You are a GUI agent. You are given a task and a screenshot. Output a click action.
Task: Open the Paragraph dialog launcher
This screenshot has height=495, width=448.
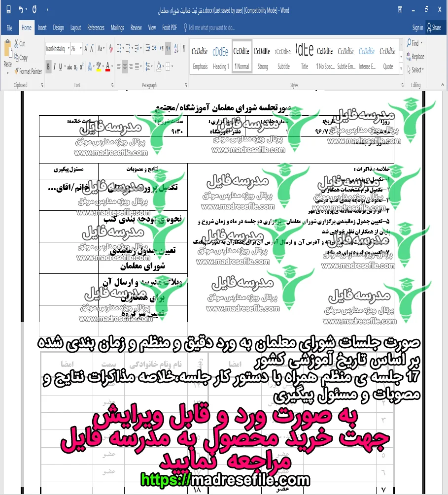tap(186, 85)
